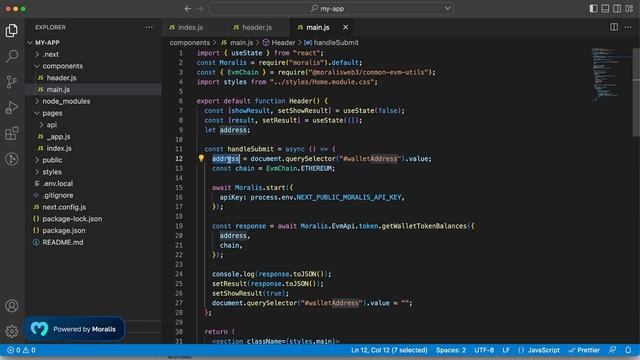Collapse the pages folder
Screen dimensions: 640x360
[x=52, y=113]
